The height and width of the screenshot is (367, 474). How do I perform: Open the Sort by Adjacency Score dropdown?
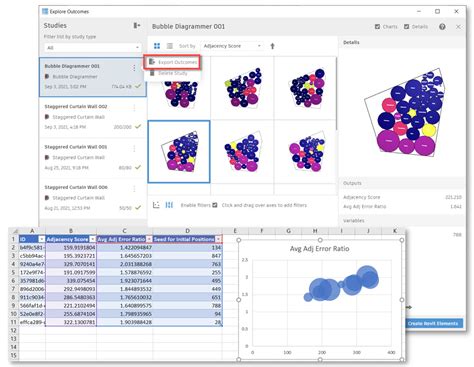232,46
